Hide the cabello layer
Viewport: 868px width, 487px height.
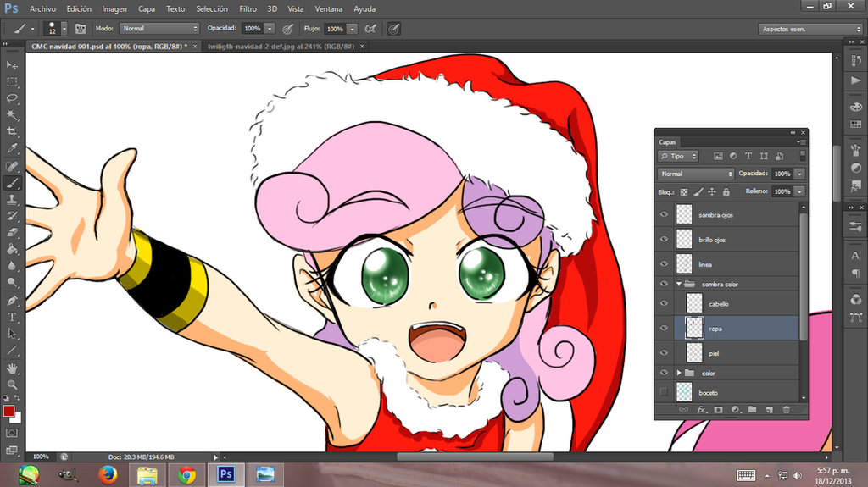664,303
